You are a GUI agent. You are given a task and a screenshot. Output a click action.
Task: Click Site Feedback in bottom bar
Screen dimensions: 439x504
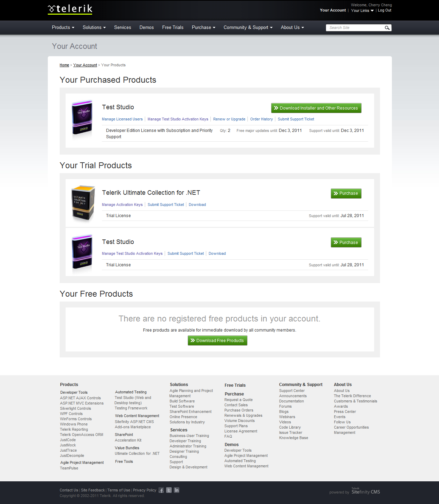(x=93, y=490)
